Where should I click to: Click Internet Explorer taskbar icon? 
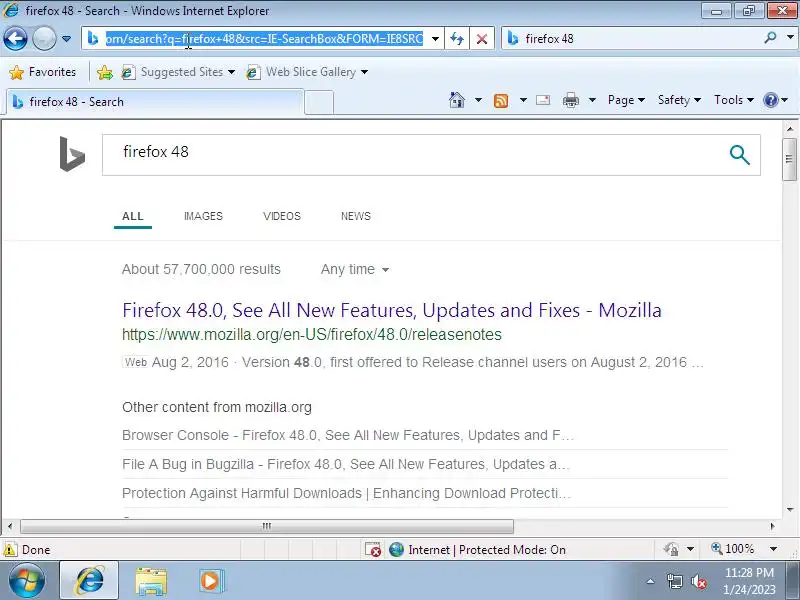[x=90, y=581]
